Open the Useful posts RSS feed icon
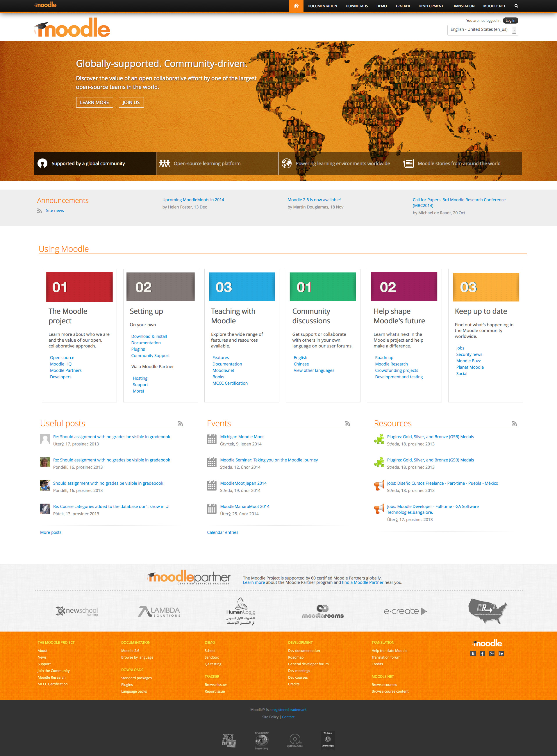This screenshot has width=557, height=756. pos(180,424)
